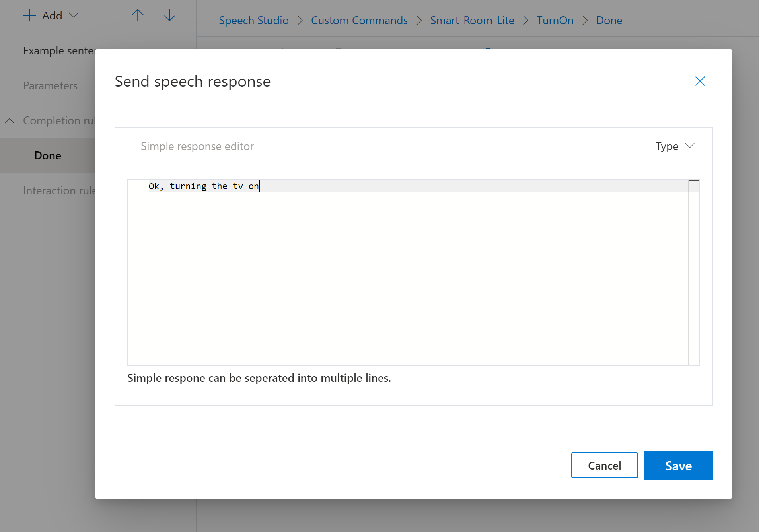Viewport: 759px width, 532px height.
Task: Navigate to Smart-Room-Lite breadcrumb
Action: click(472, 20)
